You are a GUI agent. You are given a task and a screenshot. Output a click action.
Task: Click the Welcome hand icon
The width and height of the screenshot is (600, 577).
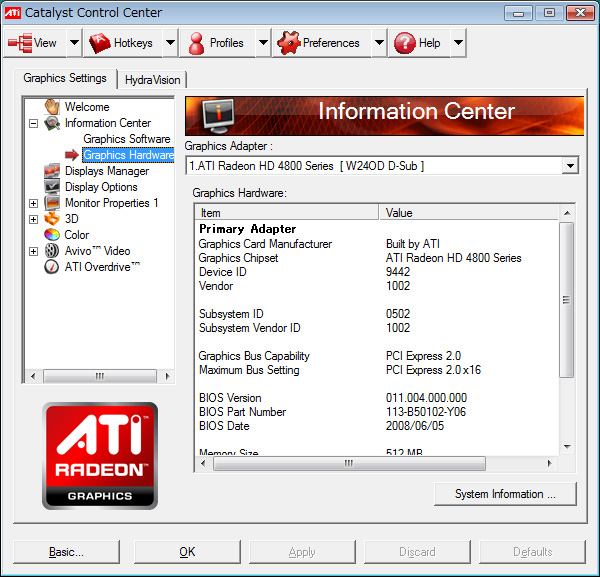click(x=52, y=106)
